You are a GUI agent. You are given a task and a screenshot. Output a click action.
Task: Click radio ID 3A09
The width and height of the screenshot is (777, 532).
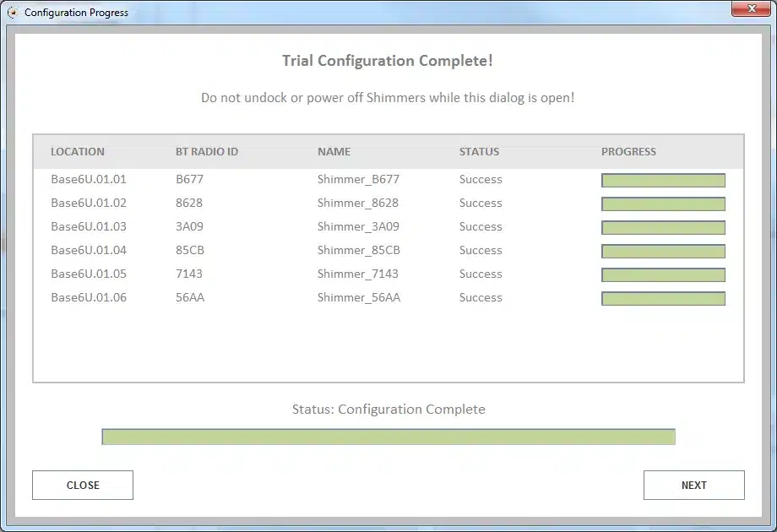tap(190, 226)
